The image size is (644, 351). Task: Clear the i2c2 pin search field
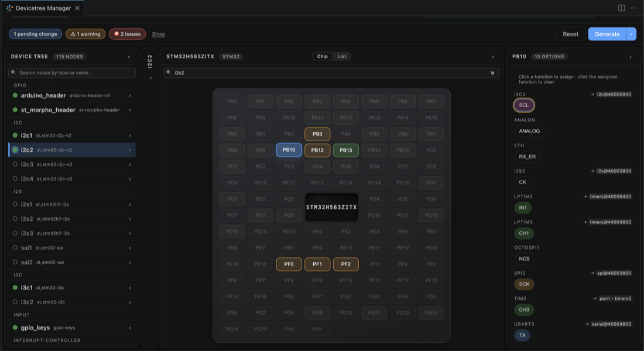click(x=492, y=73)
